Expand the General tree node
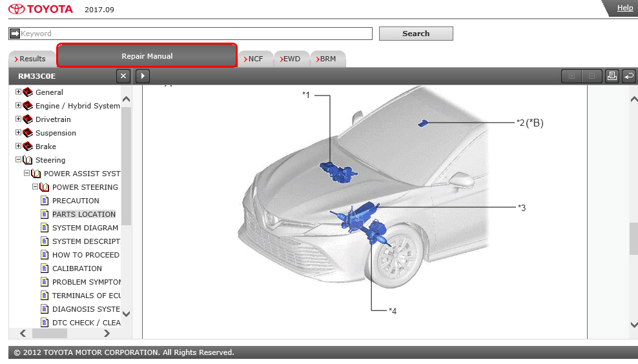Screen dimensions: 638x364 (18, 92)
